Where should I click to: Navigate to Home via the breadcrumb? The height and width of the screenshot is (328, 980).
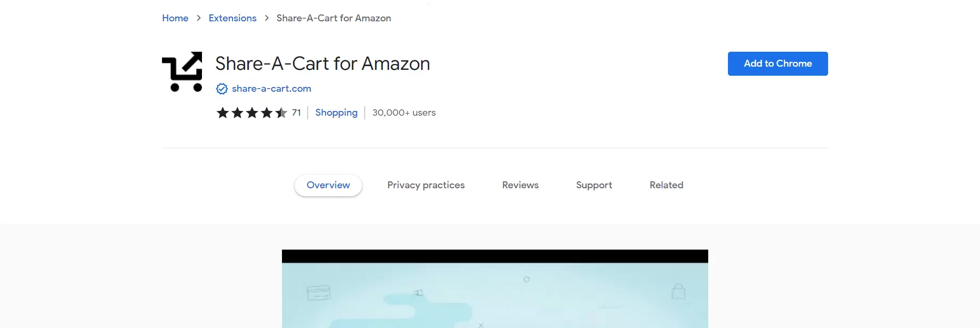coord(175,18)
